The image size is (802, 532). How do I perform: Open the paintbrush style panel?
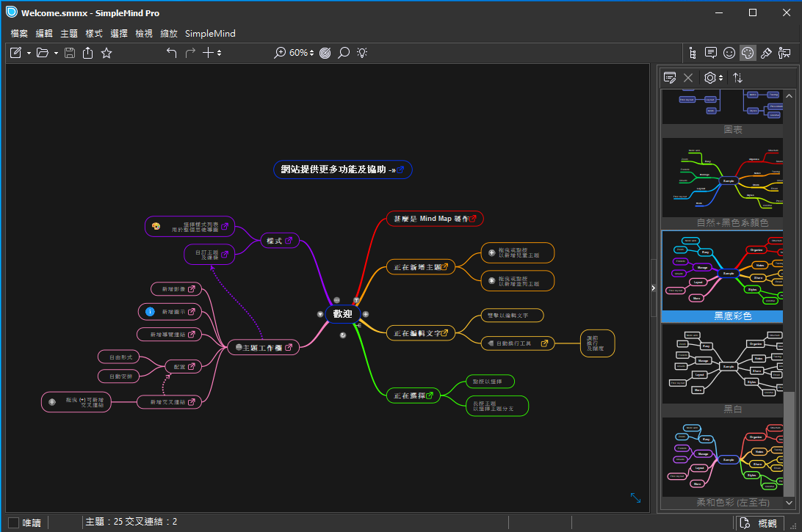[x=766, y=53]
